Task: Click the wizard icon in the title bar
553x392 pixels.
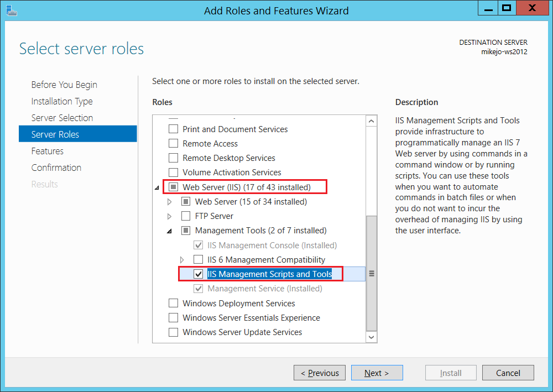Action: click(x=12, y=11)
